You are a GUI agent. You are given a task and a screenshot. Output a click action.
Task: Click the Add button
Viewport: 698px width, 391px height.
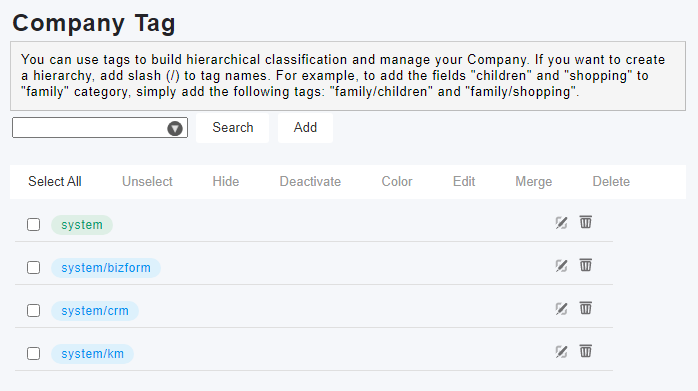(305, 128)
